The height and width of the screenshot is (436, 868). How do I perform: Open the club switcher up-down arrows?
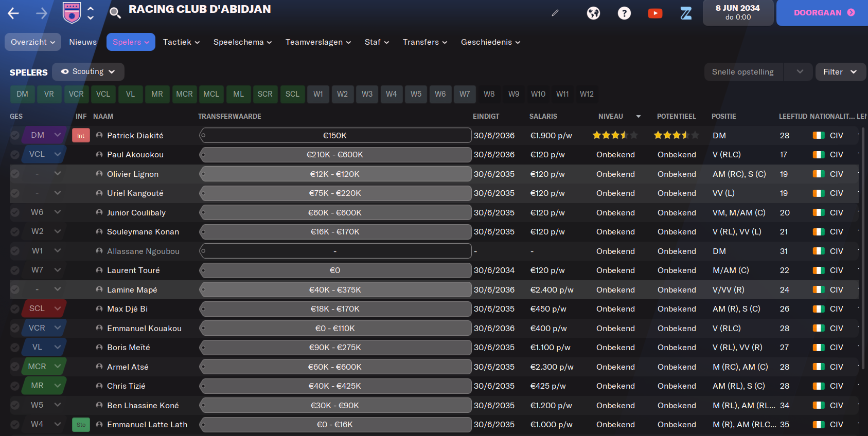click(91, 13)
